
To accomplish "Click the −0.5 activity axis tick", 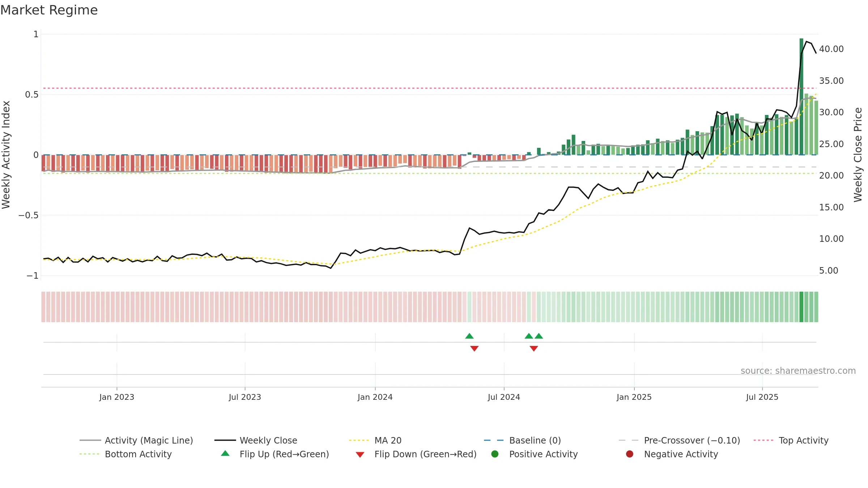I will click(x=28, y=215).
